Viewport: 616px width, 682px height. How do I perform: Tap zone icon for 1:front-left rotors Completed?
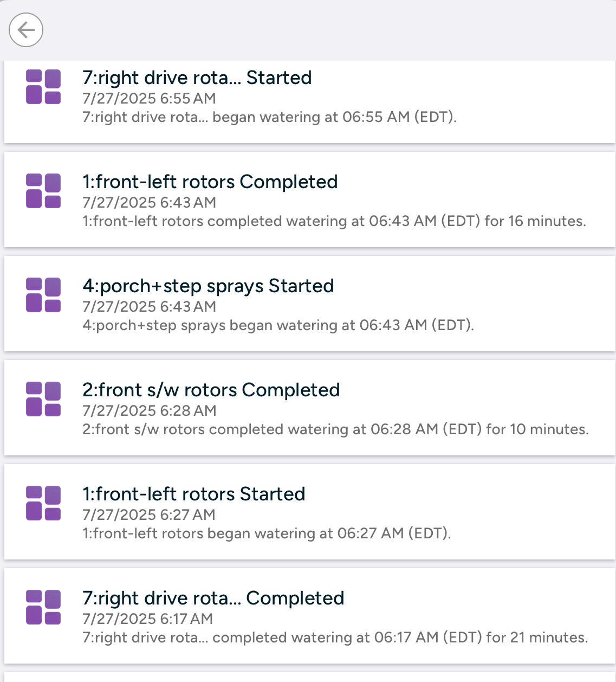(x=43, y=191)
